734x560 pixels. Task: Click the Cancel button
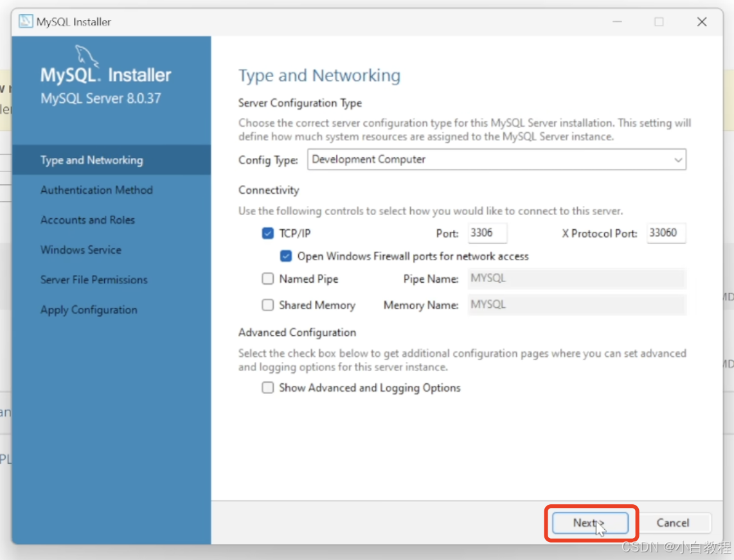point(673,523)
